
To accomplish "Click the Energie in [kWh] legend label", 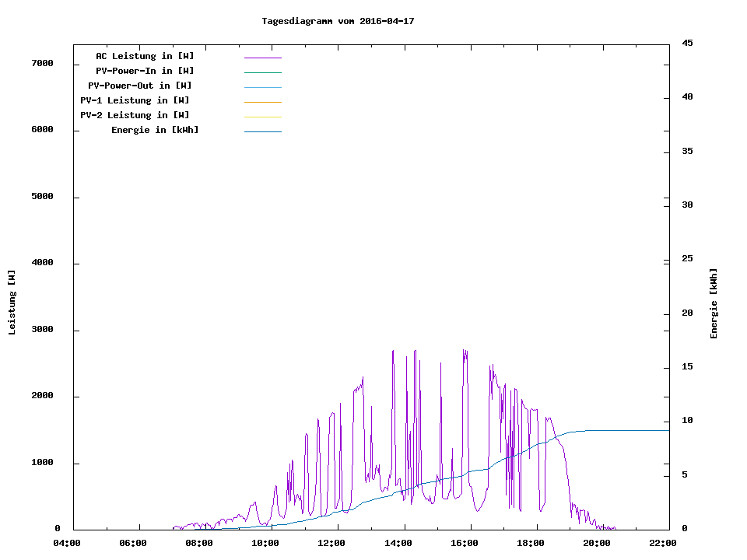I will point(155,130).
